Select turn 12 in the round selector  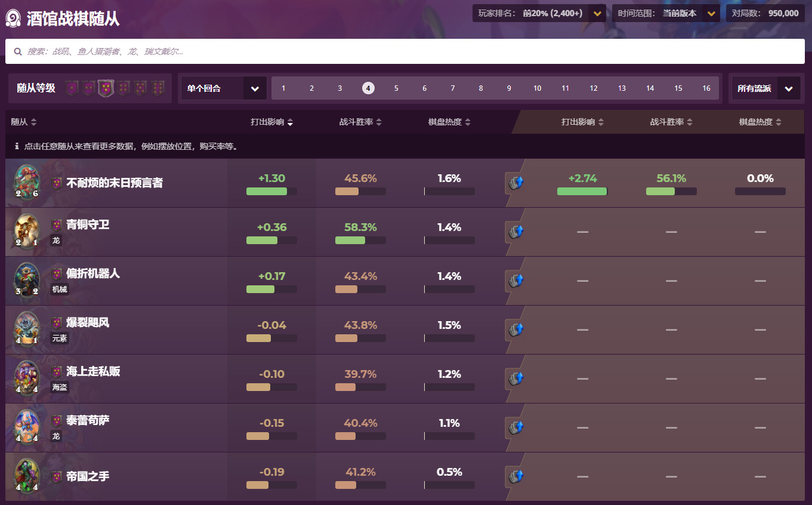(x=594, y=88)
